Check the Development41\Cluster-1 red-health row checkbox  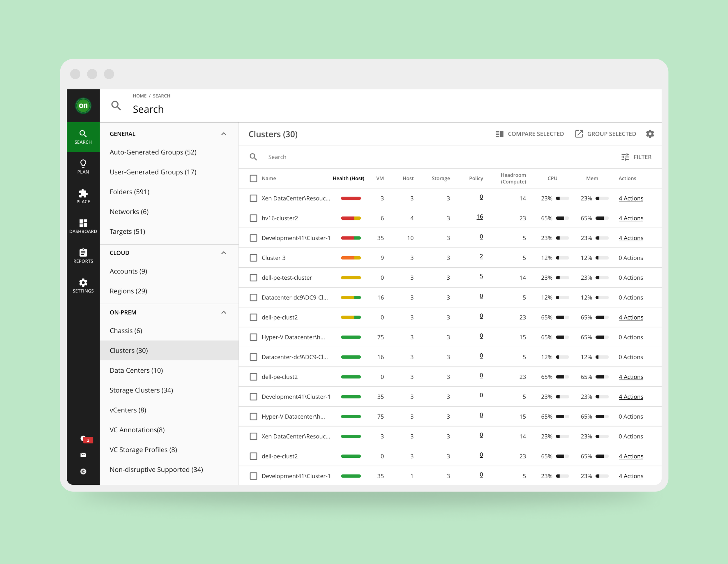253,238
